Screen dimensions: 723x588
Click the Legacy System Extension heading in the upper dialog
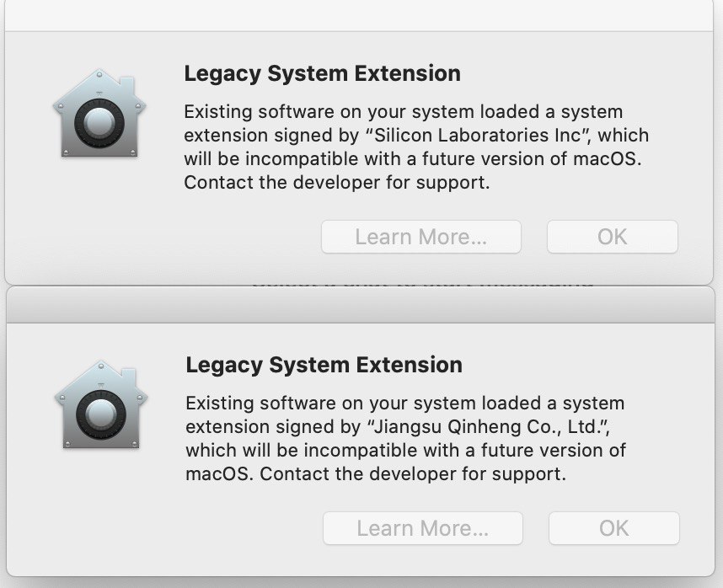[x=322, y=73]
